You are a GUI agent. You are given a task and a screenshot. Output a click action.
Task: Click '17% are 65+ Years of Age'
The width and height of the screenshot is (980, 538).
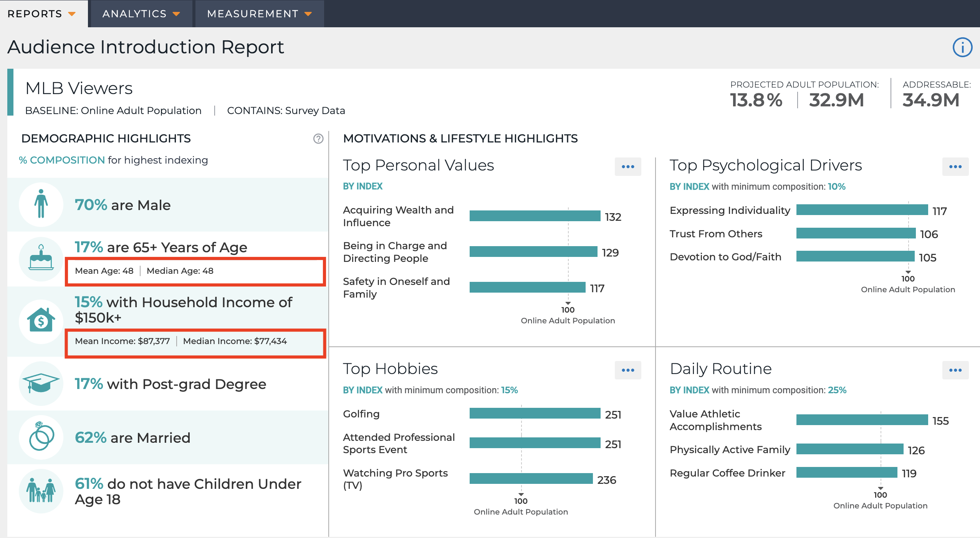[161, 247]
